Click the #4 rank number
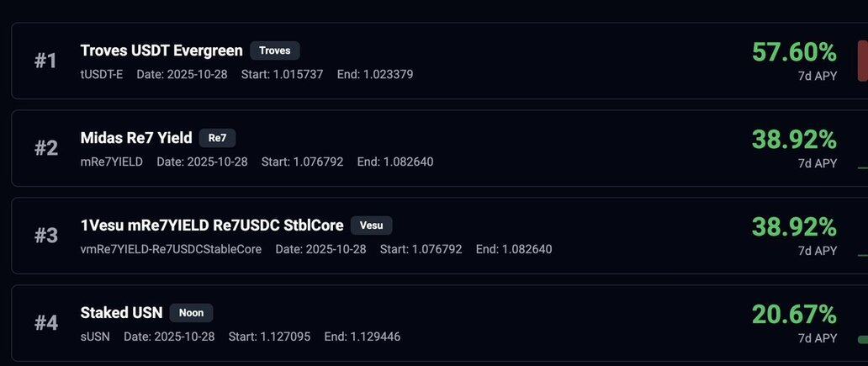This screenshot has width=868, height=366. coord(45,323)
